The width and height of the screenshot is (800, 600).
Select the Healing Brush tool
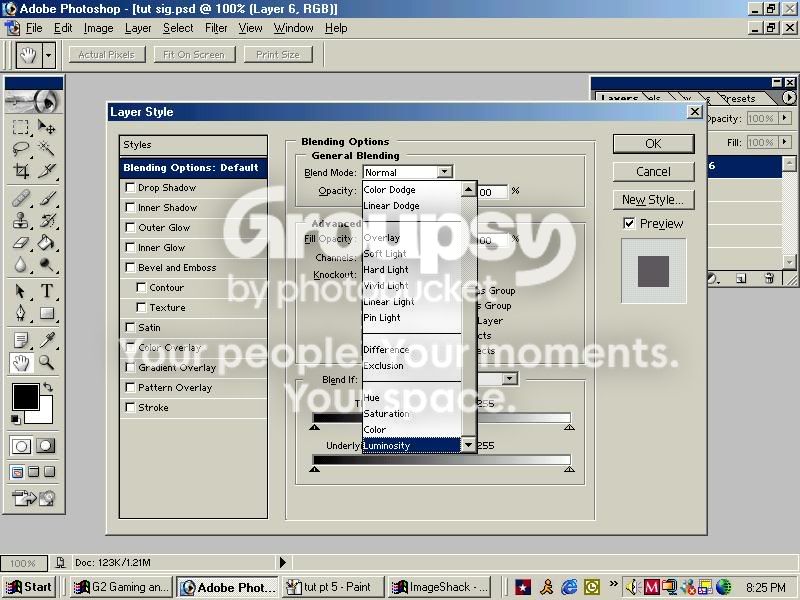point(21,198)
